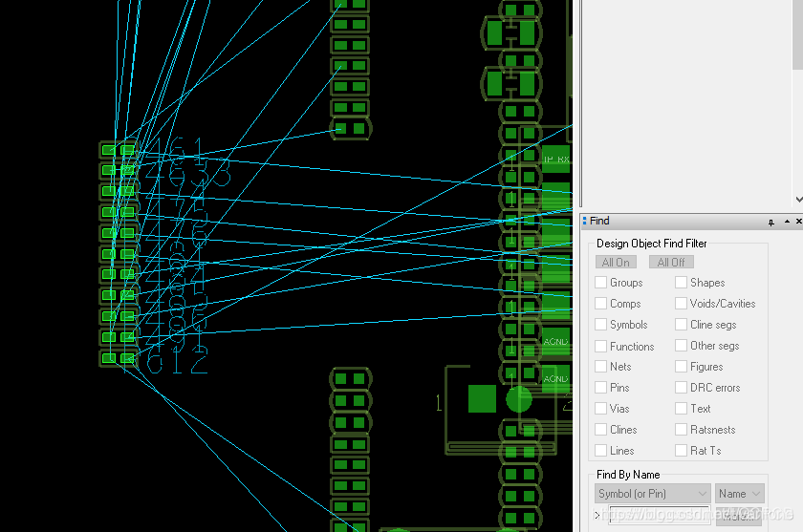Screen dimensions: 803x532
Task: Toggle the Vias checkbox
Action: point(601,409)
